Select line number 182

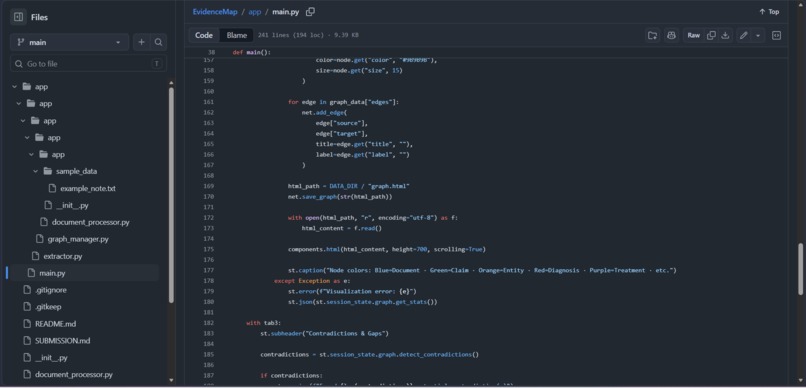click(x=208, y=323)
